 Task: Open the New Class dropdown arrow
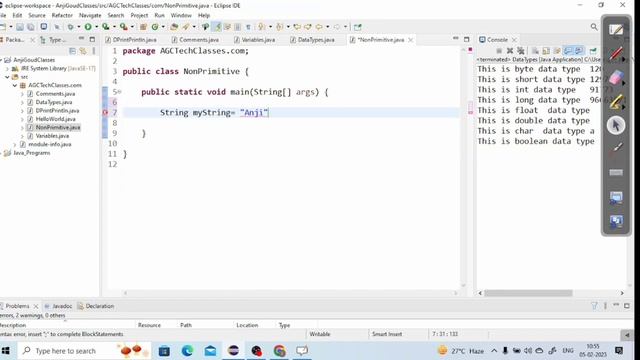tap(163, 27)
